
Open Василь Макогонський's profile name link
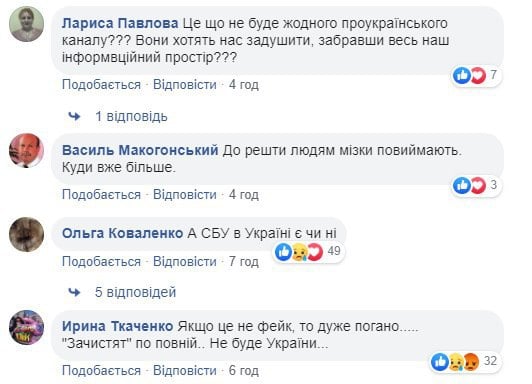tap(140, 150)
